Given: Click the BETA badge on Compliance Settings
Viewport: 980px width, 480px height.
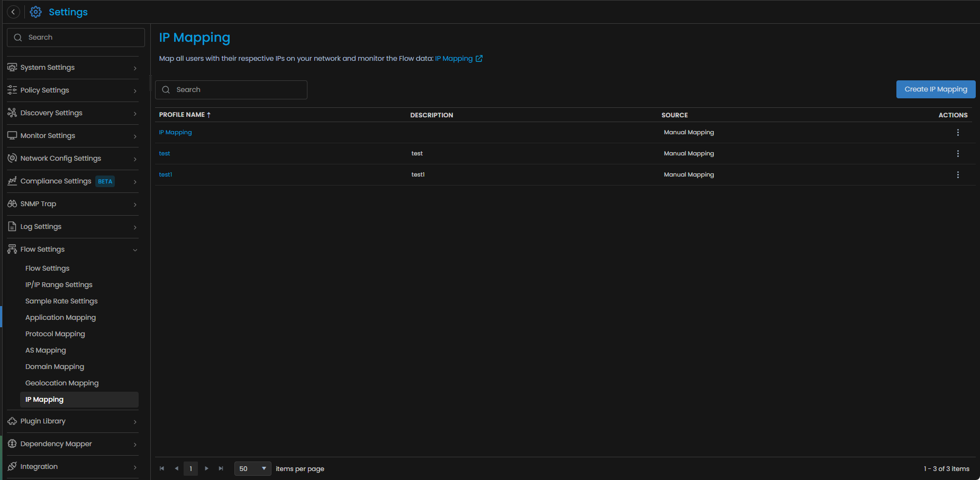Looking at the screenshot, I should point(105,181).
